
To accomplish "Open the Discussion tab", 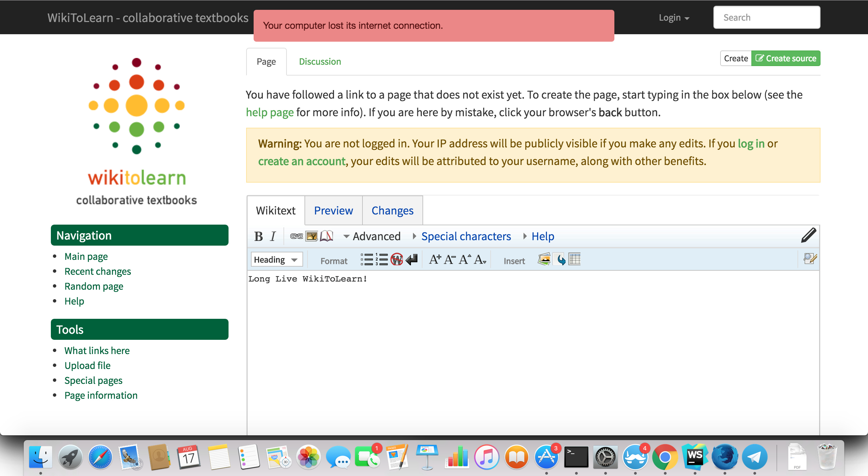I will point(320,62).
